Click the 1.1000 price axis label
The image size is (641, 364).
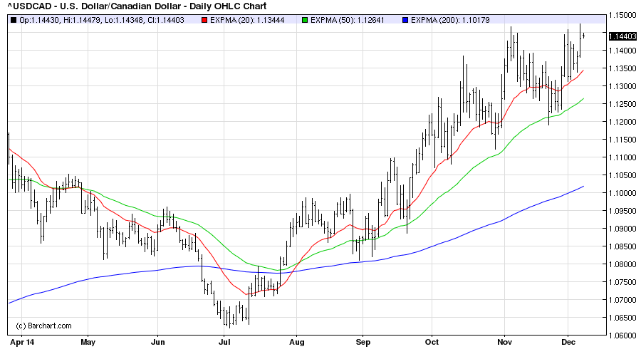623,193
